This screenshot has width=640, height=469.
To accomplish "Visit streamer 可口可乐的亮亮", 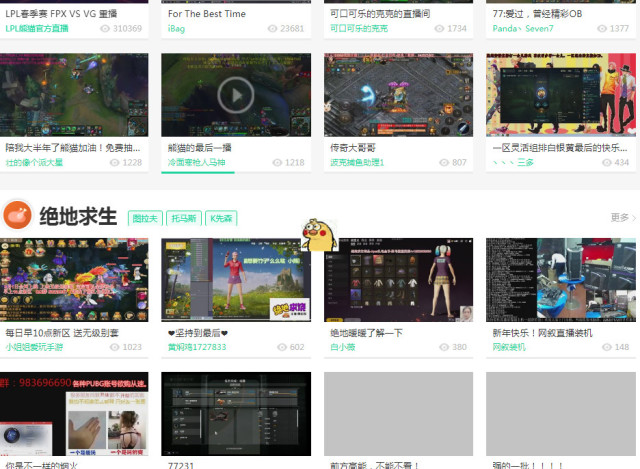I will [359, 29].
